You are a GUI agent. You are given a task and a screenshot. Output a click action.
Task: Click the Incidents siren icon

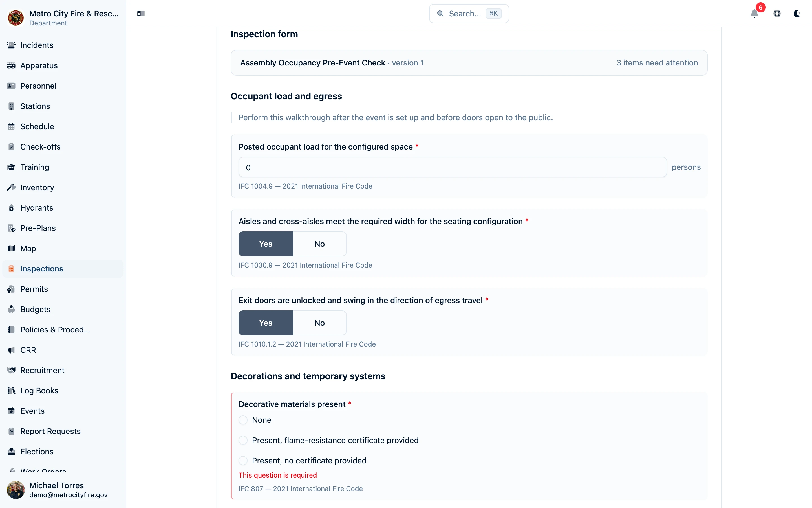click(x=11, y=45)
